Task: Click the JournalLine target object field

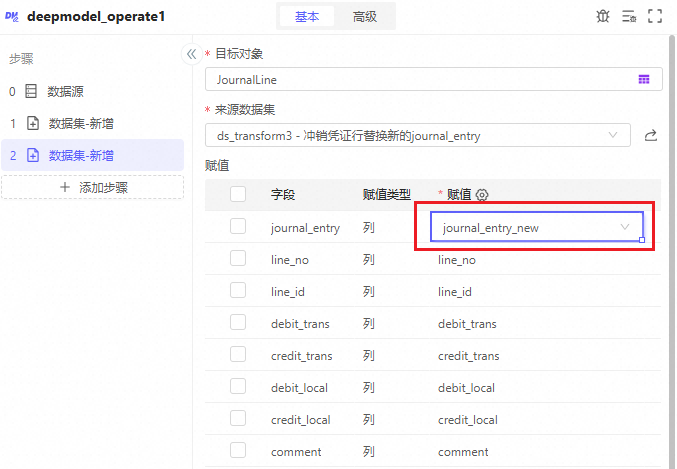Action: (x=418, y=79)
